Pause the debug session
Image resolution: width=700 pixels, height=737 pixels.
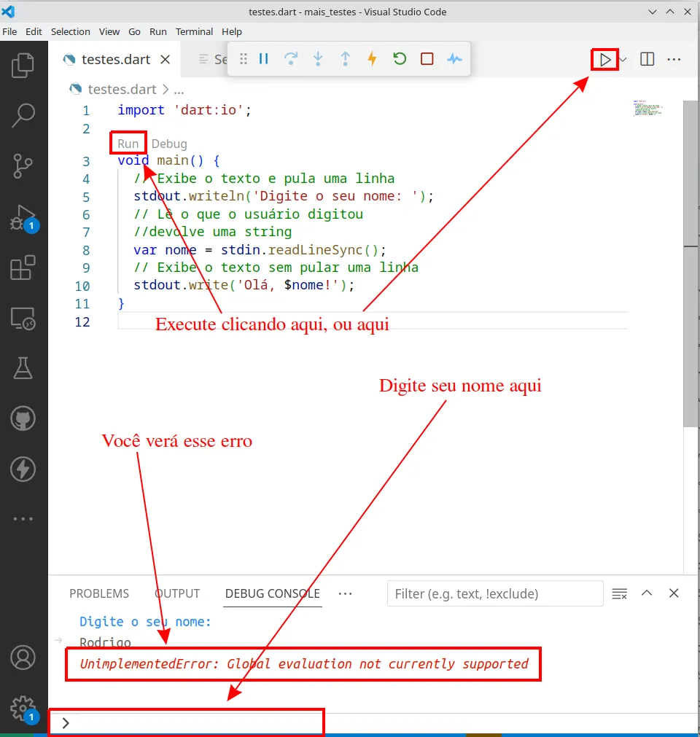[264, 59]
